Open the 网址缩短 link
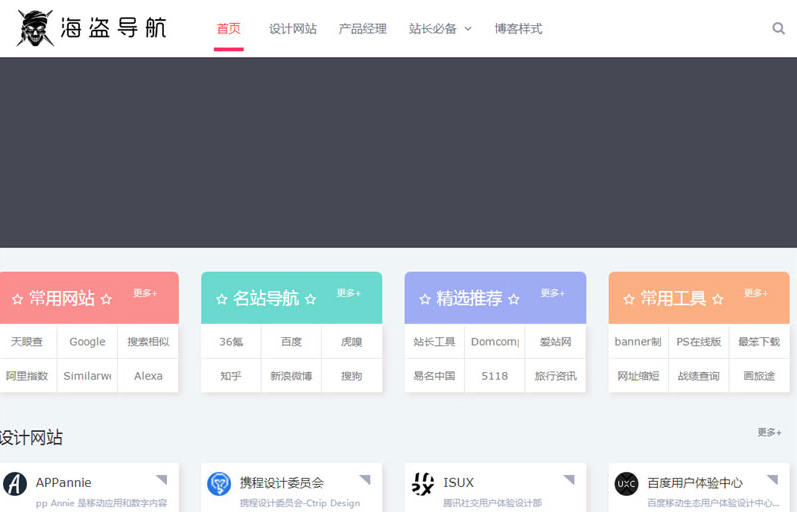Image resolution: width=797 pixels, height=512 pixels. click(638, 376)
